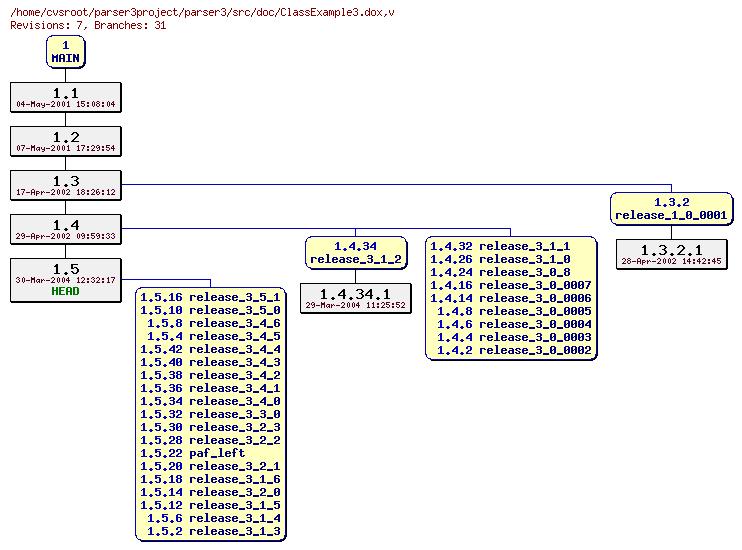Open revision 1.2 node
This screenshot has width=742, height=550.
[66, 142]
